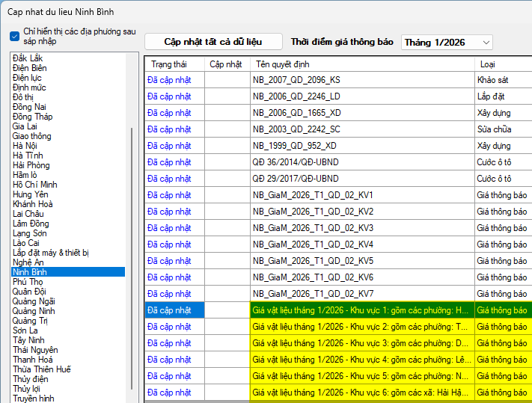Click the 'Cập nhật' column header
532x403 pixels.
coord(226,64)
